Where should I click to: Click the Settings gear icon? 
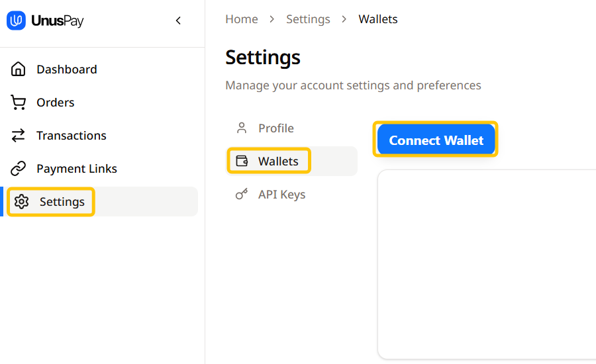click(22, 202)
